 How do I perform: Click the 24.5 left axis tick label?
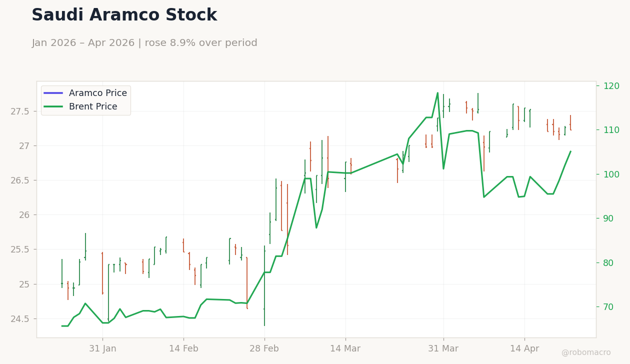pos(20,319)
